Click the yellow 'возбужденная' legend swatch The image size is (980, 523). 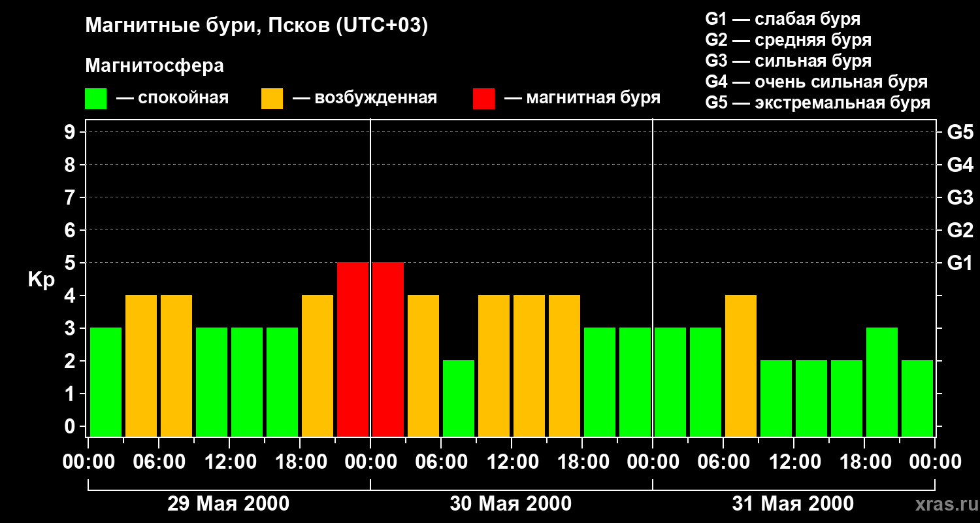tap(272, 99)
